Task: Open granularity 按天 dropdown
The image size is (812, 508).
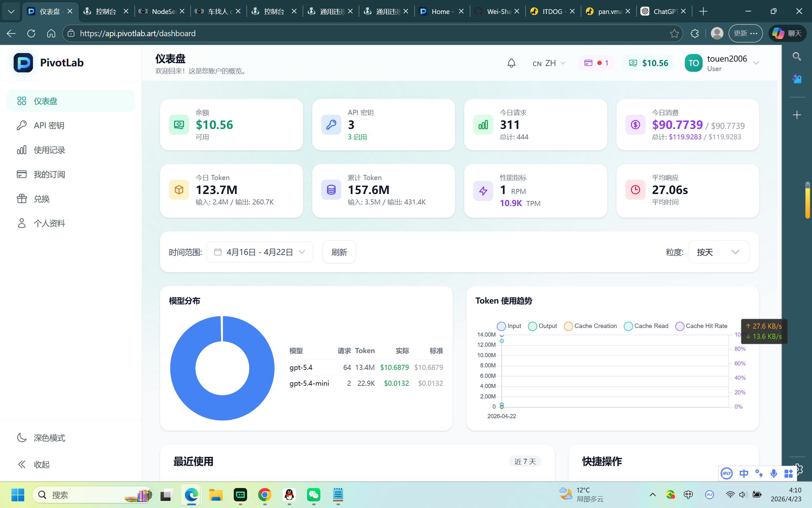Action: point(719,252)
